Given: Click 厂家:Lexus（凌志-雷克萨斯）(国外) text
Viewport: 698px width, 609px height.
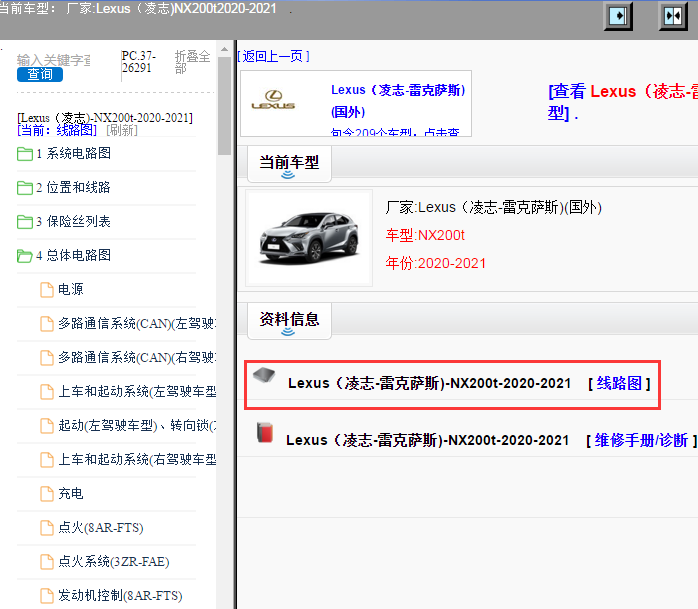Looking at the screenshot, I should coord(494,207).
